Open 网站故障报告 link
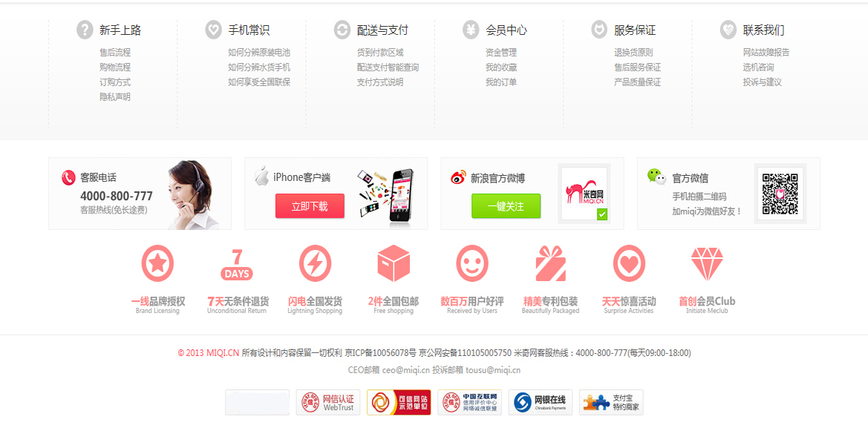Screen dimensions: 868x448 (x=766, y=53)
